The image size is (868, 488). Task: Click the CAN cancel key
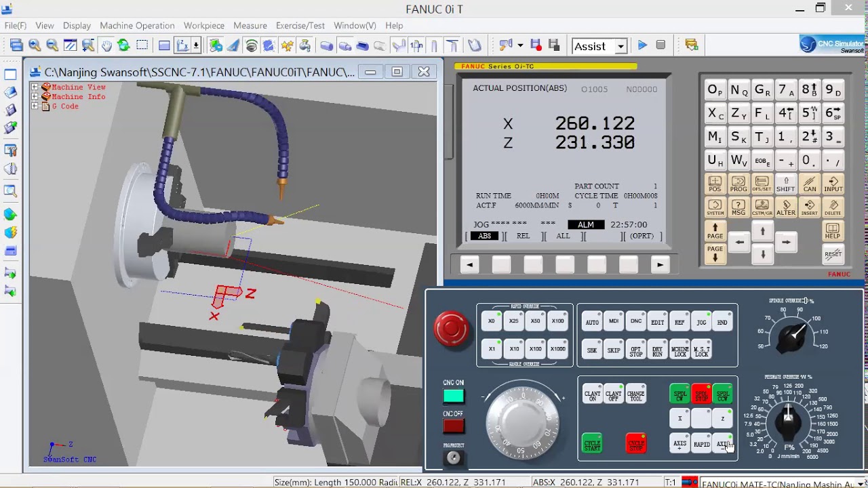pyautogui.click(x=810, y=184)
